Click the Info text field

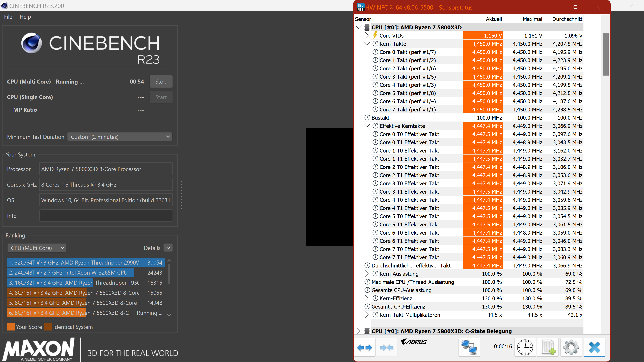tap(106, 216)
